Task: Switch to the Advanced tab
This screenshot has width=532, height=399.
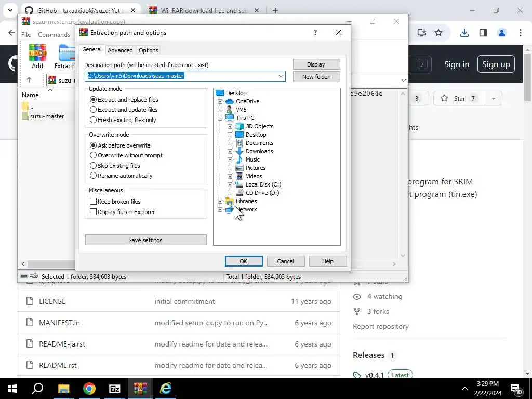Action: (120, 50)
